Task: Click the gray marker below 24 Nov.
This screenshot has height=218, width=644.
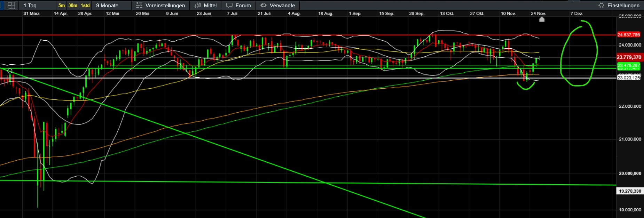Action: 542,19
